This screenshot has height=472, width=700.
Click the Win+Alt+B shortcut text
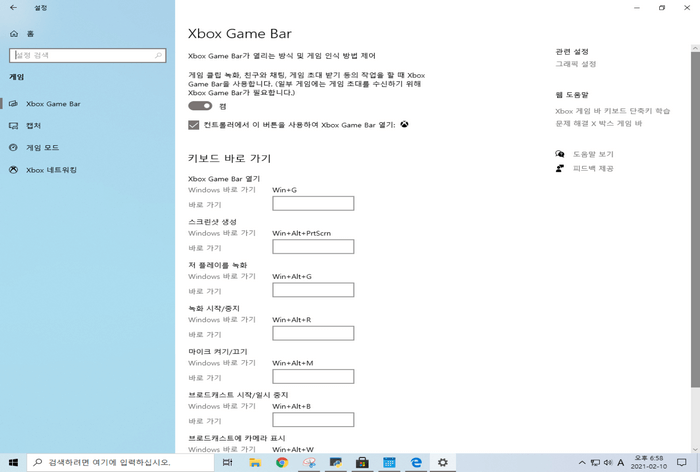[291, 406]
